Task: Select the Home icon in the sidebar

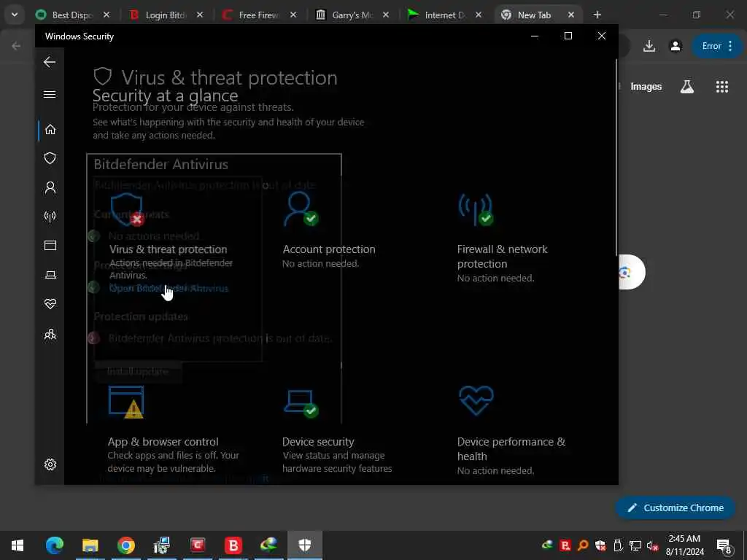Action: pyautogui.click(x=50, y=130)
